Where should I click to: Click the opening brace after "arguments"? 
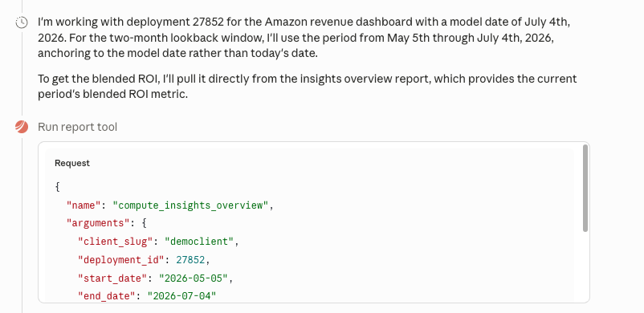pyautogui.click(x=145, y=223)
